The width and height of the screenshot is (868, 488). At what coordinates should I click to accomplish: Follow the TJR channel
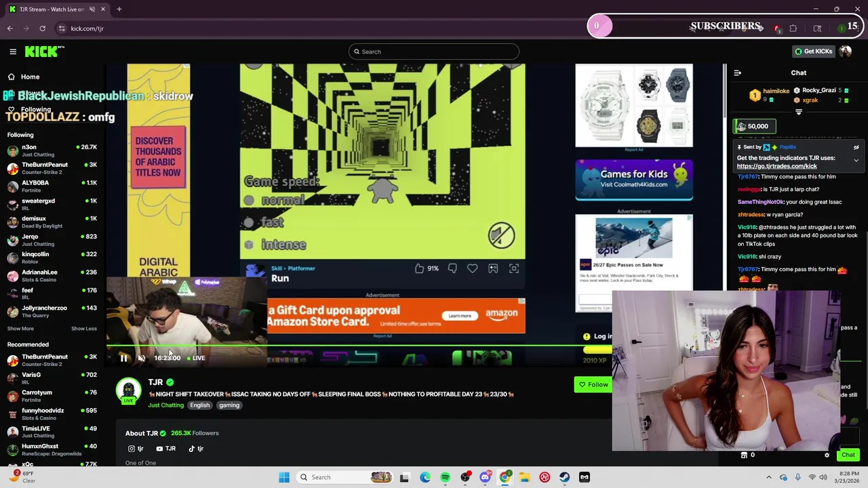(x=593, y=384)
